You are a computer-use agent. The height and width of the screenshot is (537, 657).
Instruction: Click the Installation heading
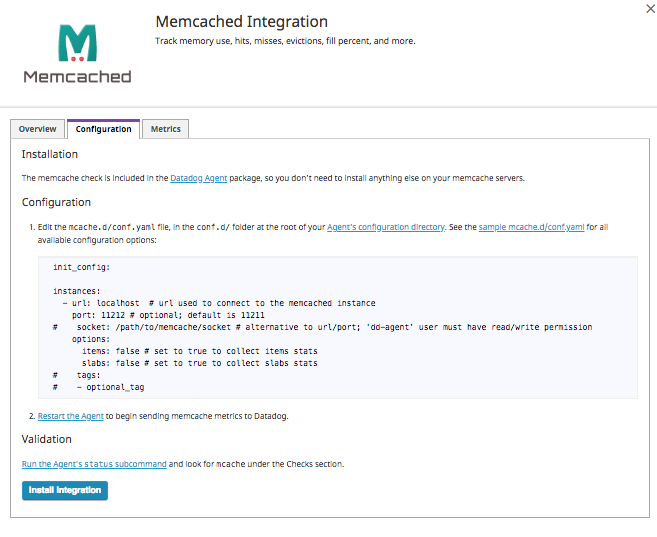tap(49, 154)
